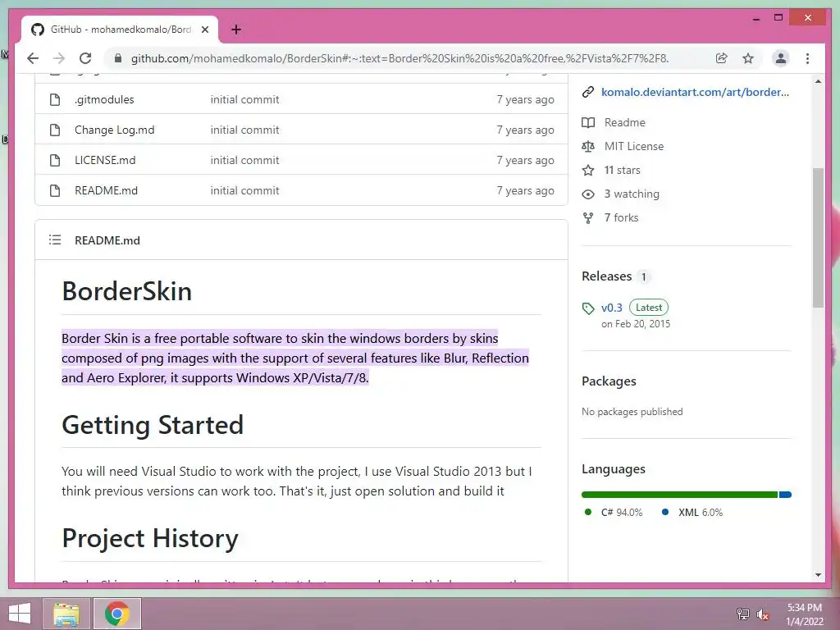Open initial commit message for LICENSE.md
Screen dimensions: 840x630
[244, 160]
